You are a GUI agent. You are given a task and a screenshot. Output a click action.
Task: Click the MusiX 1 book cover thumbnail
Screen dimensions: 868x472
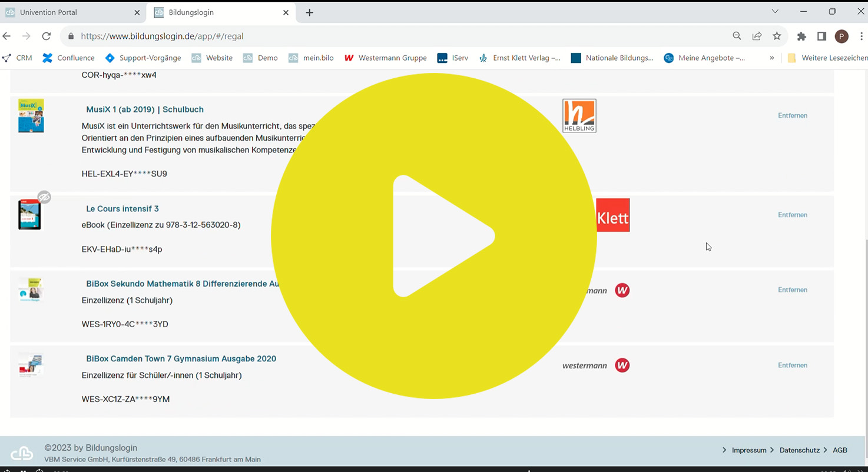31,115
